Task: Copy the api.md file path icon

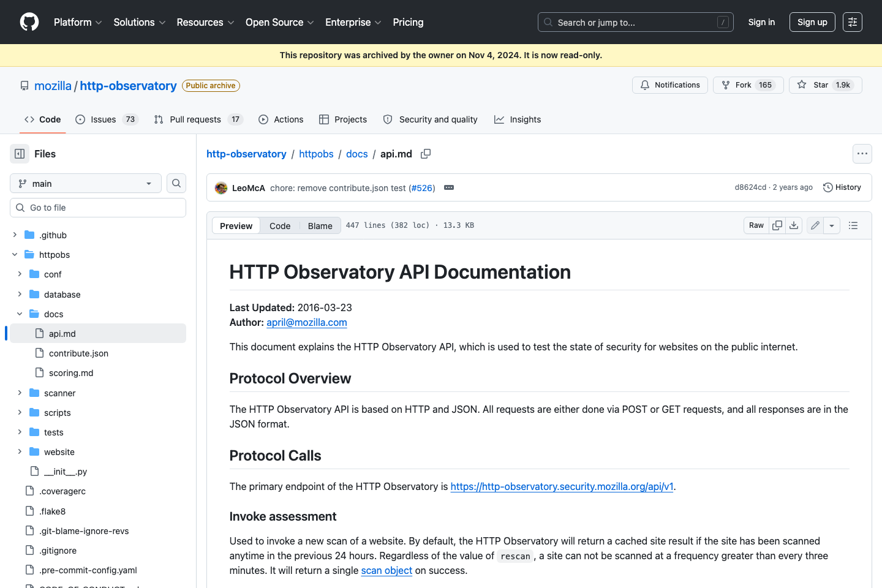Action: tap(426, 154)
